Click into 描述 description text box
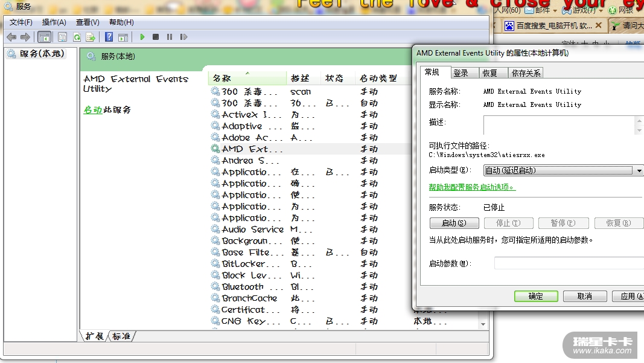Viewport: 644px width, 363px height. coord(560,126)
